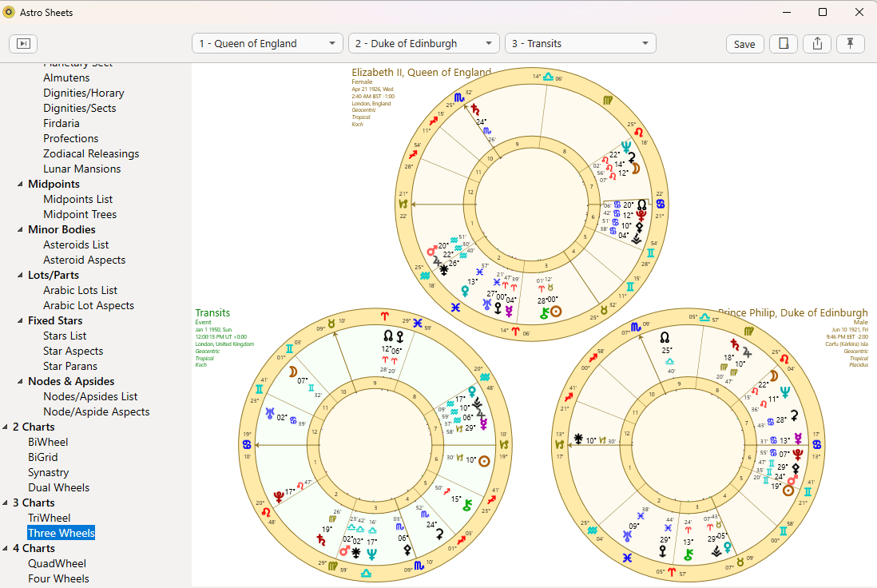Select the Synastry item
The height and width of the screenshot is (588, 877).
pyautogui.click(x=49, y=473)
